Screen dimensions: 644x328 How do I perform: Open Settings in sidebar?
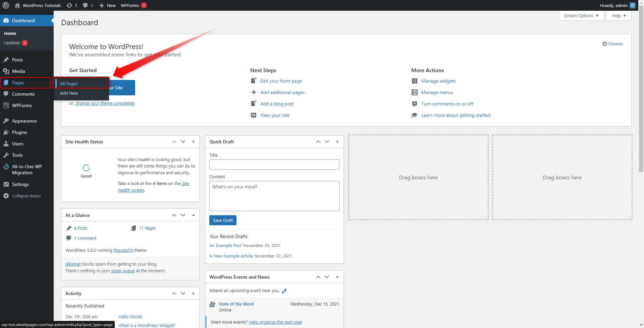click(20, 184)
